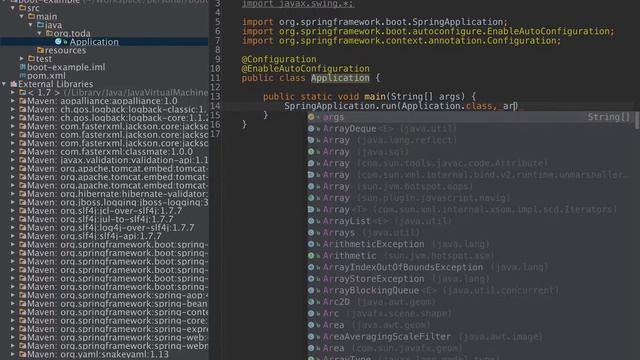This screenshot has width=640, height=360.
Task: Click the args parameter icon in completion list
Action: [x=311, y=117]
